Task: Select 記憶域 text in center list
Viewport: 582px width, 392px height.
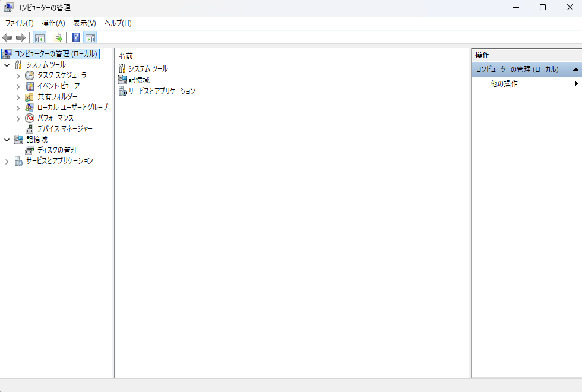Action: tap(139, 80)
